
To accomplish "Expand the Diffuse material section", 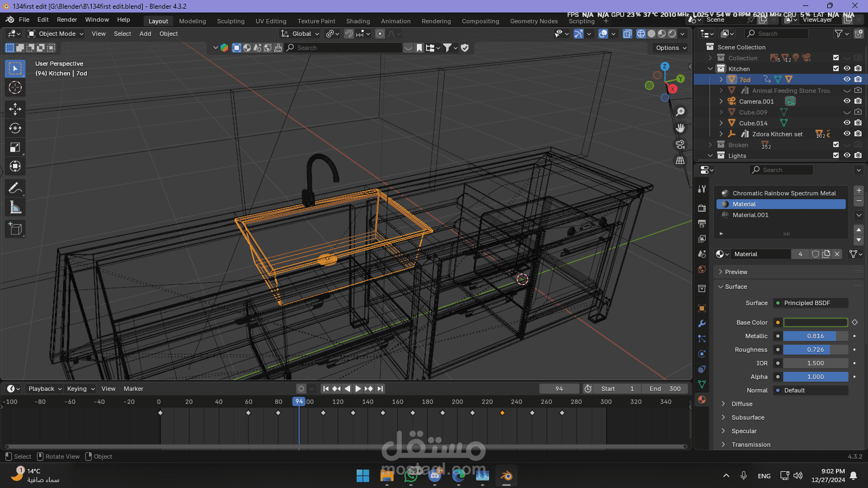I will click(742, 404).
